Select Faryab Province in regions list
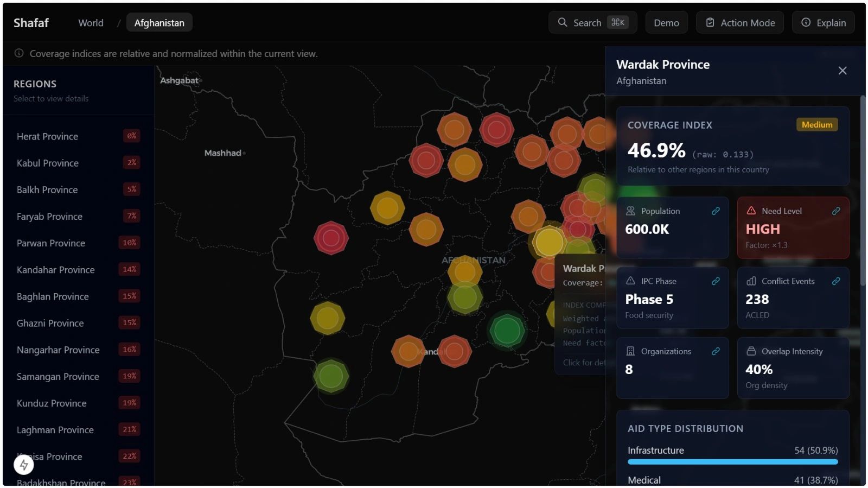 (x=78, y=216)
